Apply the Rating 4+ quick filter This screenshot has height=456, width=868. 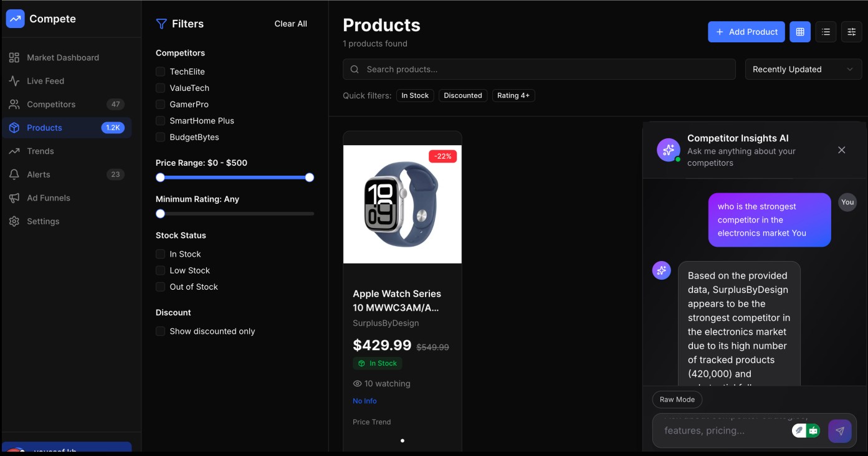click(x=513, y=95)
